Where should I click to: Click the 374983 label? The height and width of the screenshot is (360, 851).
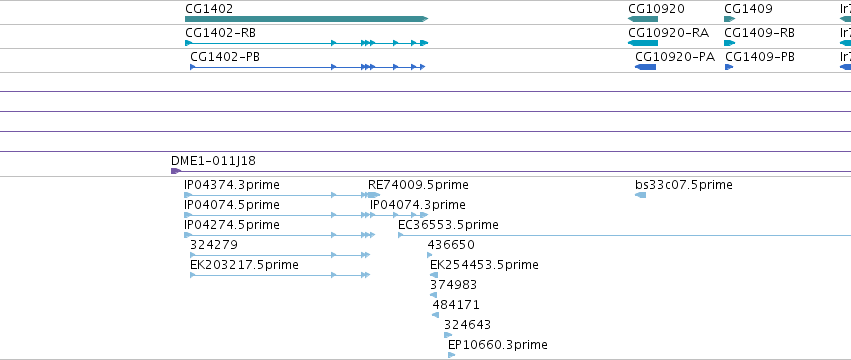[x=454, y=285]
